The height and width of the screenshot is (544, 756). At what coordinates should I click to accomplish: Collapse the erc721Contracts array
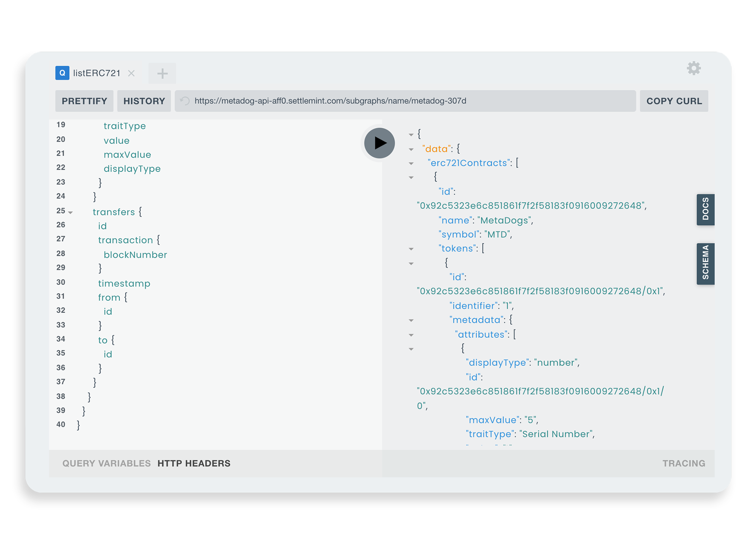411,163
